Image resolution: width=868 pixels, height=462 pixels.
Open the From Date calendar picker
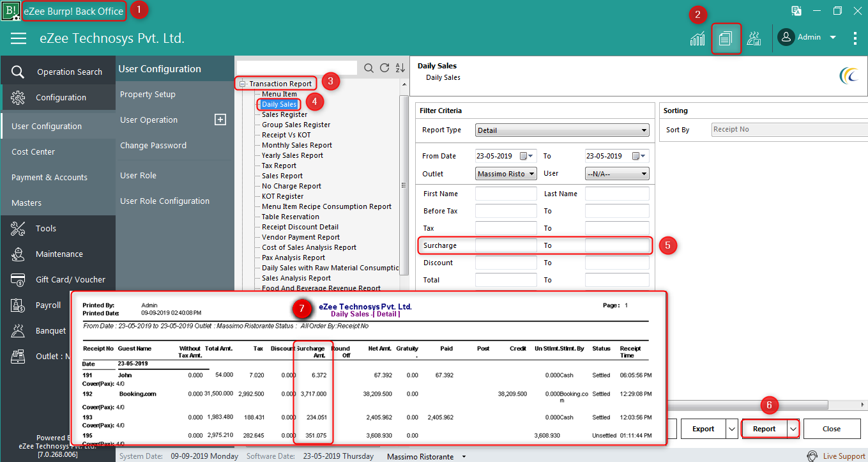click(527, 156)
